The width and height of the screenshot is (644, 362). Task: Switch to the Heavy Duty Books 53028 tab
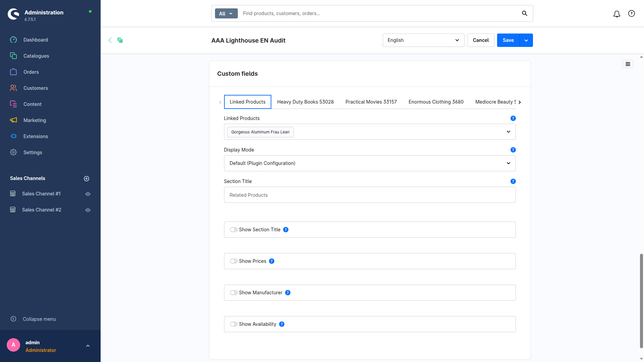pos(305,102)
